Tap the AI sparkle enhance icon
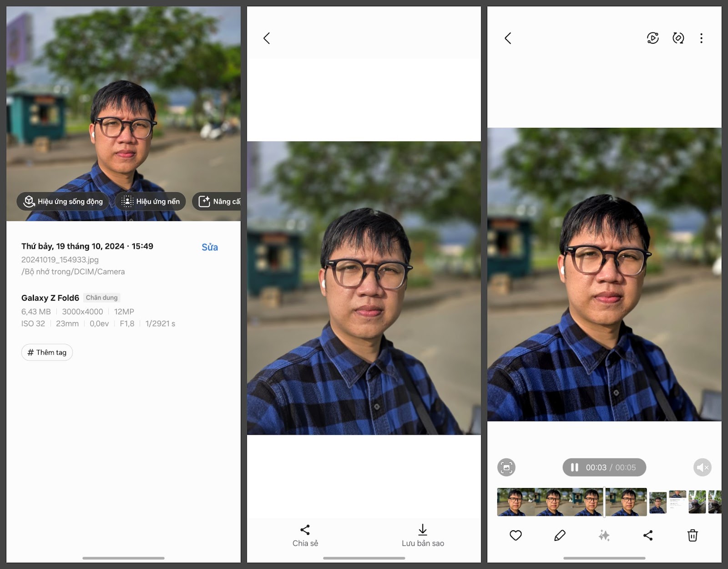 [x=604, y=535]
